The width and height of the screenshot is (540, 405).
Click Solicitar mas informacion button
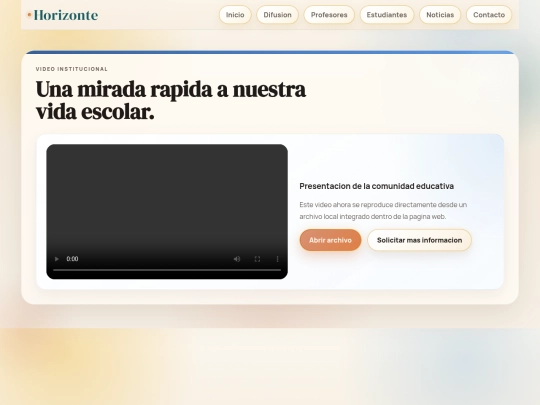coord(419,240)
